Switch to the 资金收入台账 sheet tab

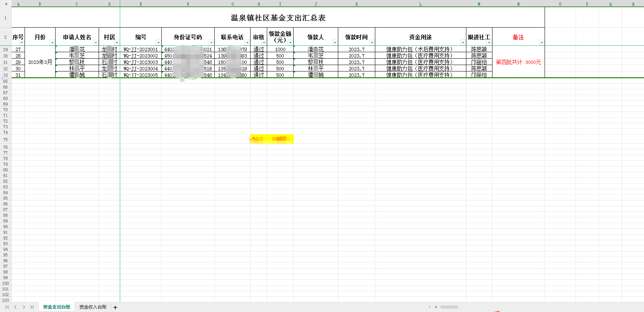click(93, 307)
